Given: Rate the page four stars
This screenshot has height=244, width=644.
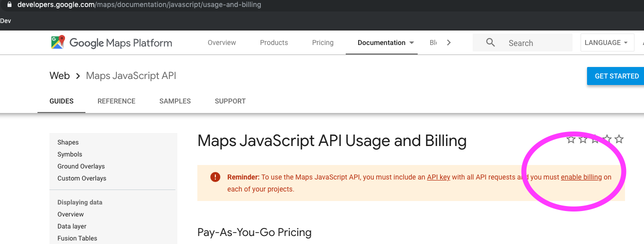Looking at the screenshot, I should [607, 139].
